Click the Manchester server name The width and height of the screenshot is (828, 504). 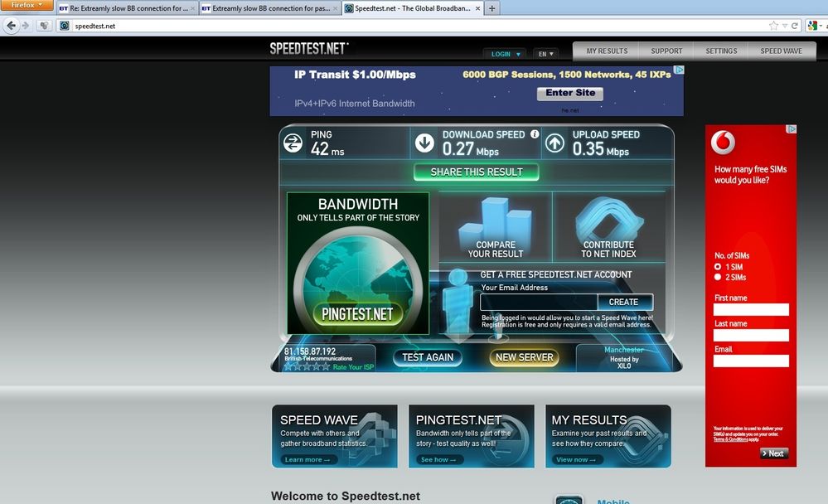tap(623, 350)
